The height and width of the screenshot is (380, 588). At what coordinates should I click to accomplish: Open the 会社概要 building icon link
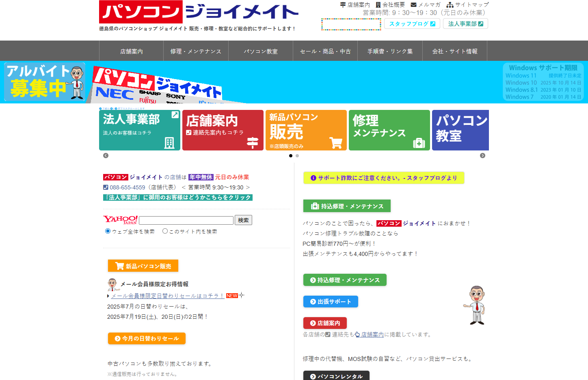coord(390,5)
